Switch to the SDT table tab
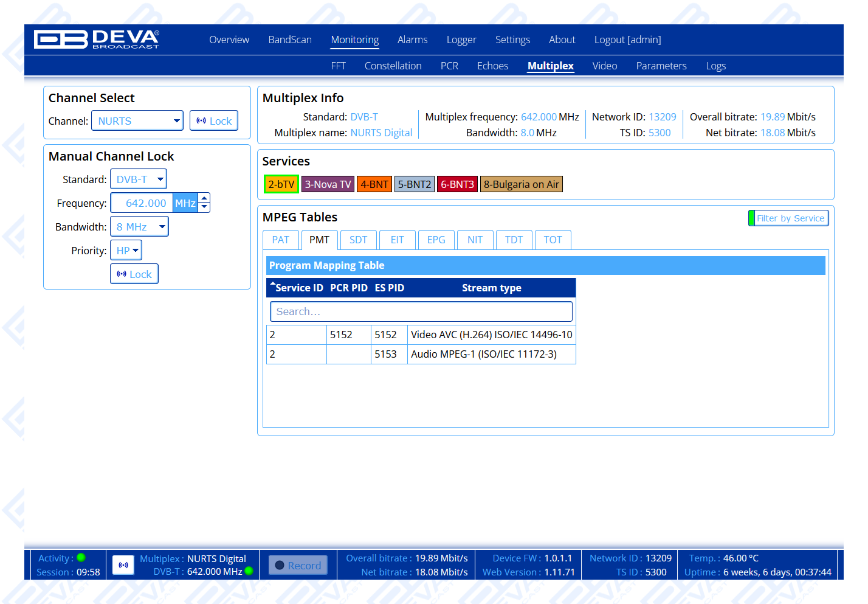Screen dimensions: 868x604 pyautogui.click(x=358, y=240)
